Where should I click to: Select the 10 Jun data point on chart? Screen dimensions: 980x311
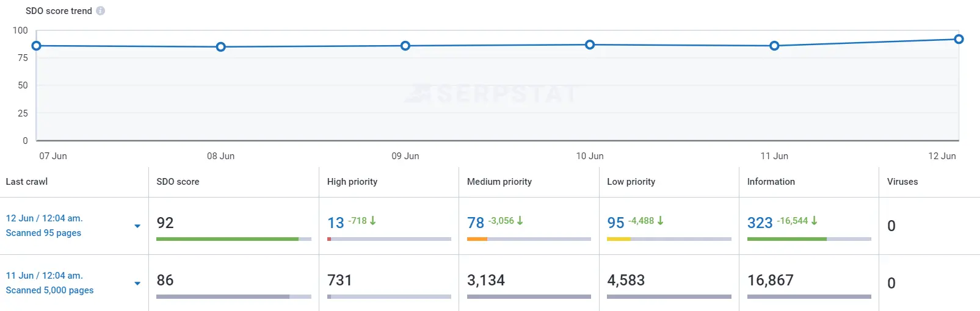[590, 45]
